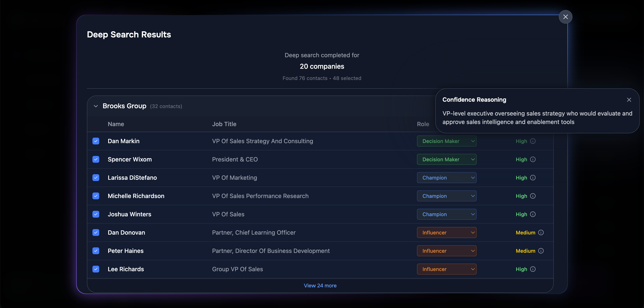Viewport: 644px width, 308px height.
Task: Show confidence info for Peter Haines
Action: coord(541,251)
